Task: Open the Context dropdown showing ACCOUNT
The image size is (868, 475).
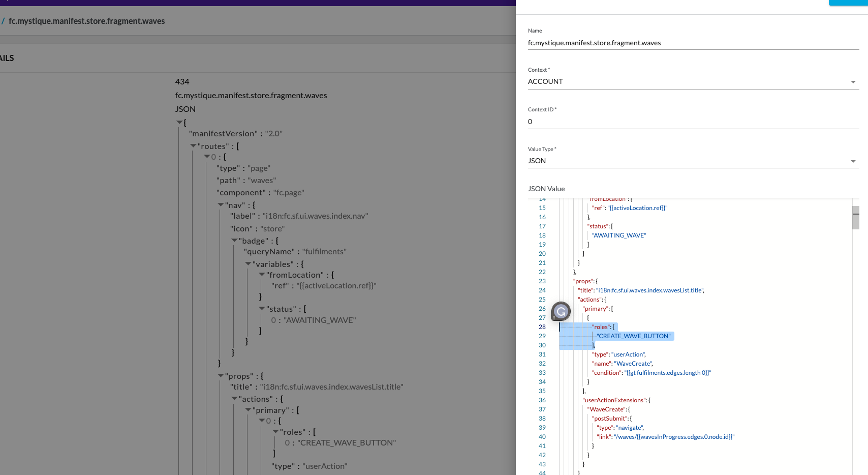Action: 693,82
